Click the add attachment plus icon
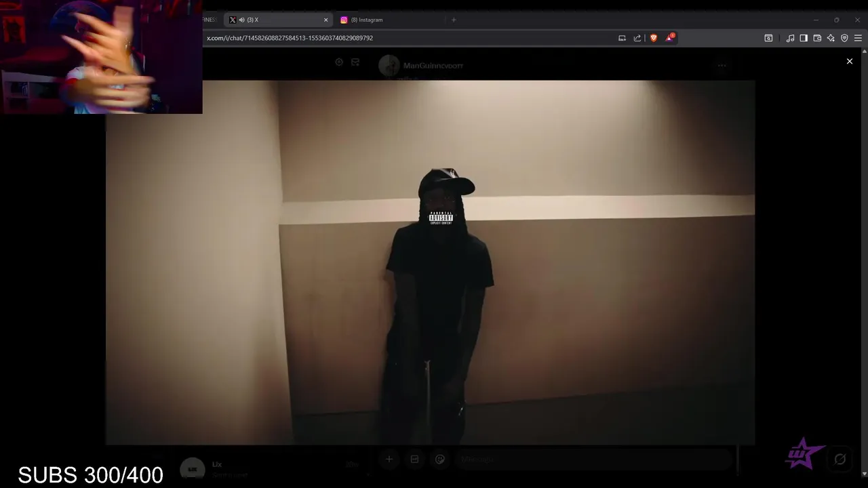The height and width of the screenshot is (488, 868). (x=389, y=459)
